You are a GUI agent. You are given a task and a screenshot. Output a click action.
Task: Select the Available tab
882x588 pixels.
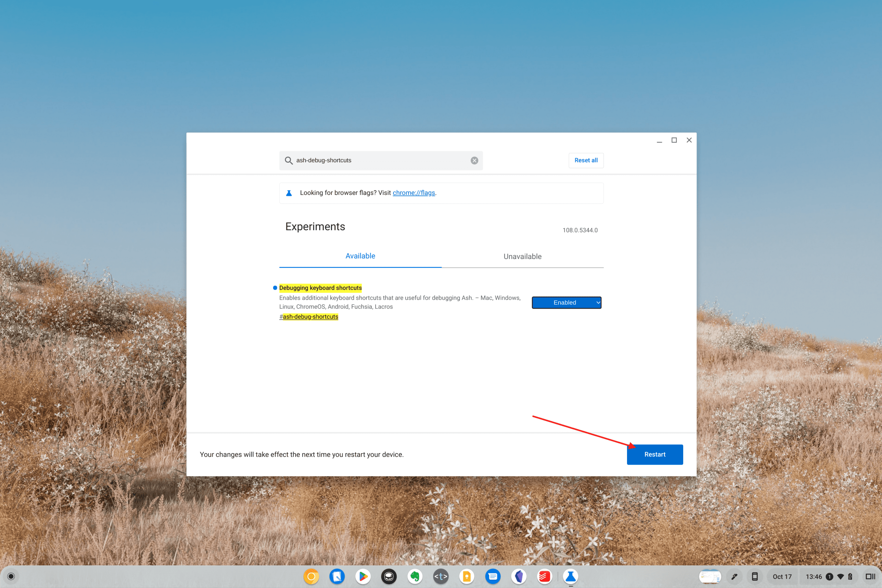[360, 256]
